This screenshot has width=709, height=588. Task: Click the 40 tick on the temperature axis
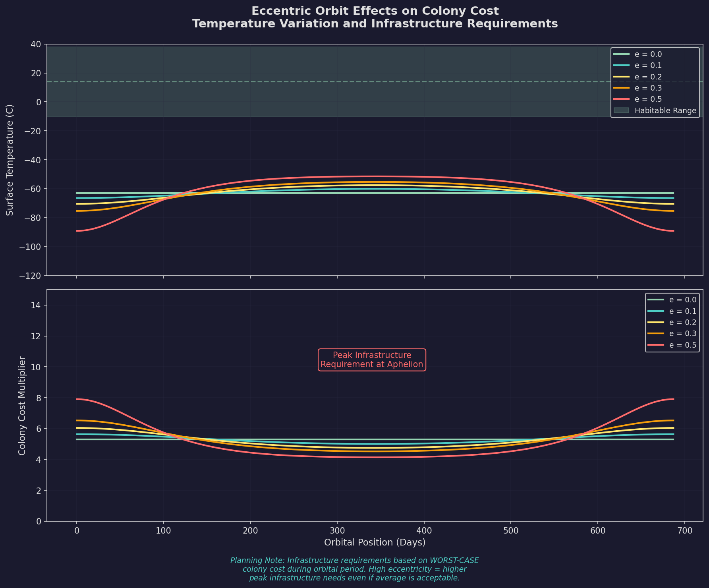[36, 44]
